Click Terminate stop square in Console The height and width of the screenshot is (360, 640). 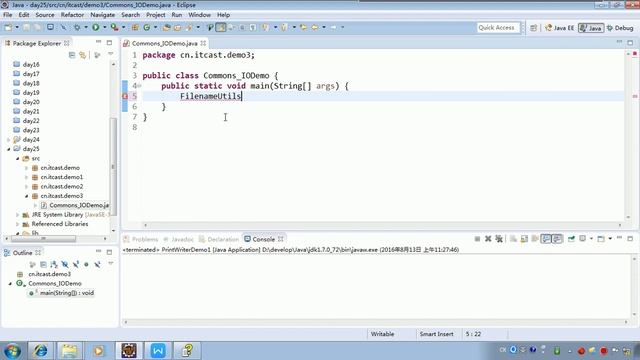pos(477,239)
